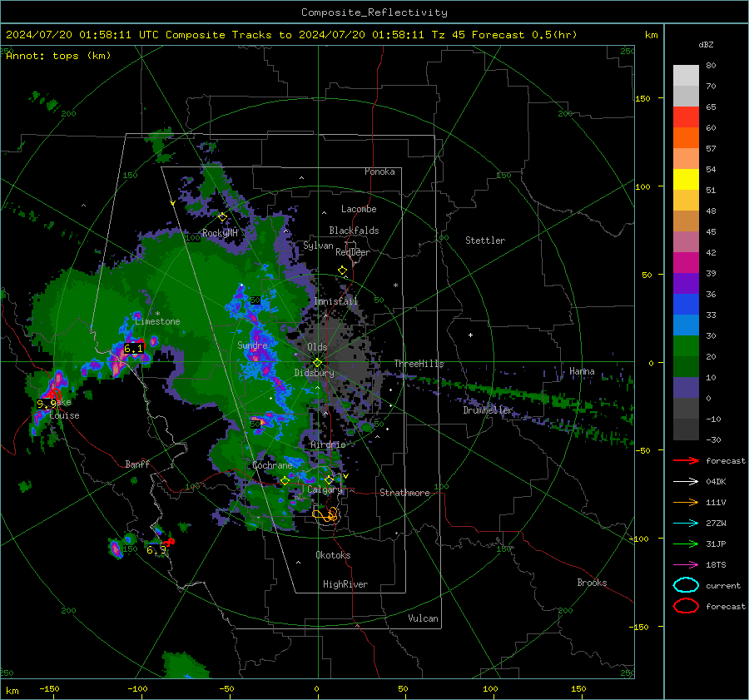
Task: Click the Hanna city label
Action: tap(582, 371)
